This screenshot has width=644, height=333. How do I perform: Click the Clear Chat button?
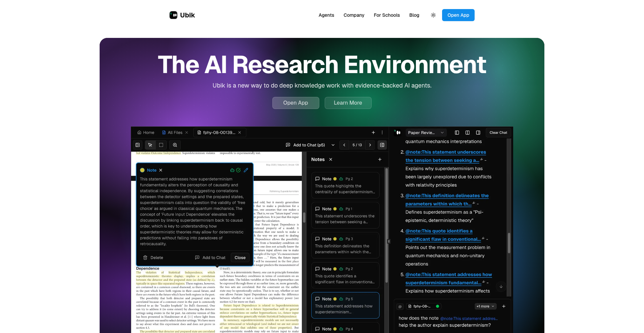pyautogui.click(x=498, y=132)
